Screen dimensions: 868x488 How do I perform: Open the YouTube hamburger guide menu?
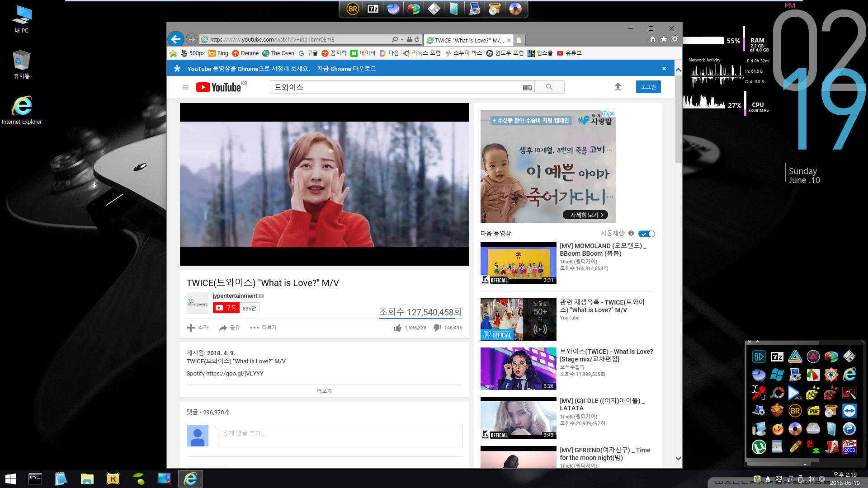point(185,87)
